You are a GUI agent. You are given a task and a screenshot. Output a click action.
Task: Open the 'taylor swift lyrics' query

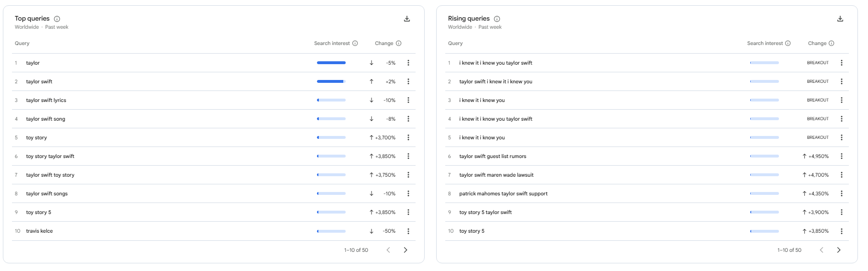click(x=46, y=100)
